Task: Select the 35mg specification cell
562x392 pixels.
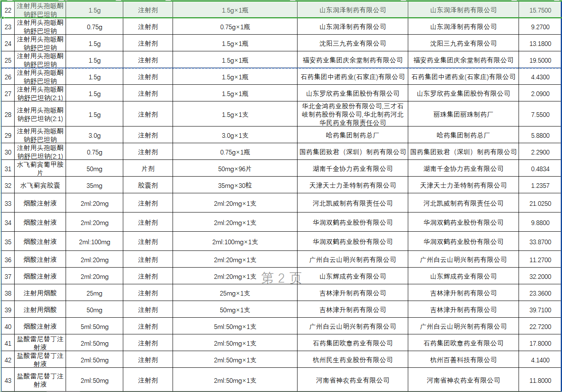Action: coord(94,185)
